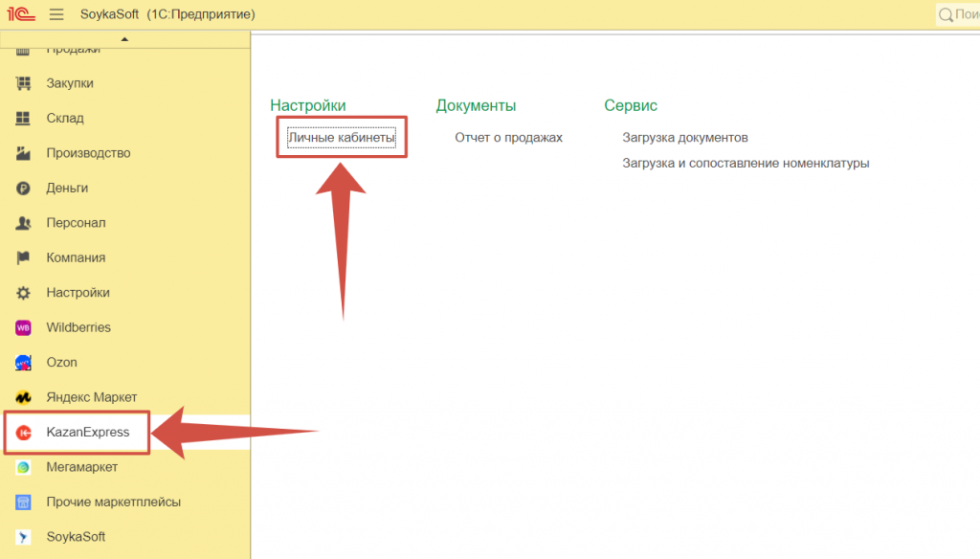Click the Персонал people icon

pos(24,223)
